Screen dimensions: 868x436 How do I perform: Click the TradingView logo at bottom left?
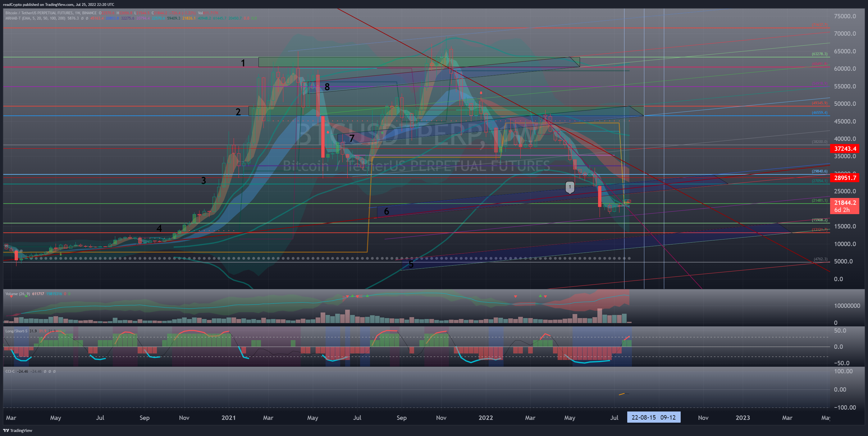18,430
